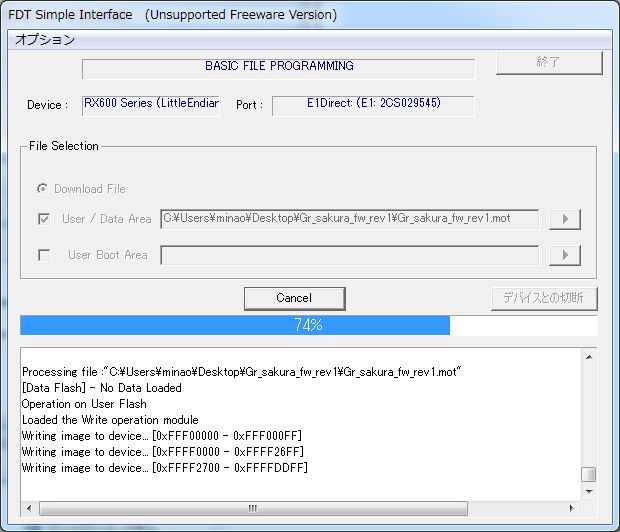This screenshot has width=620, height=532.
Task: Click '[Data Flash] - No Data Loaded' line
Action: click(x=102, y=388)
